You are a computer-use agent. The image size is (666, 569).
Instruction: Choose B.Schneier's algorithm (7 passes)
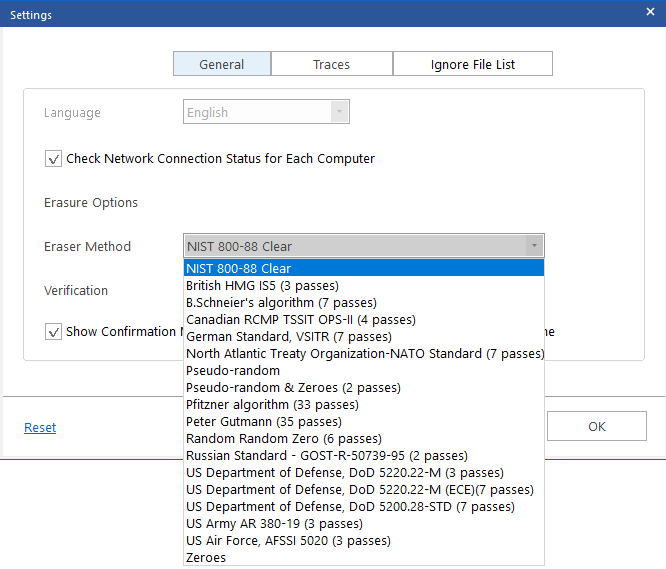(x=364, y=302)
